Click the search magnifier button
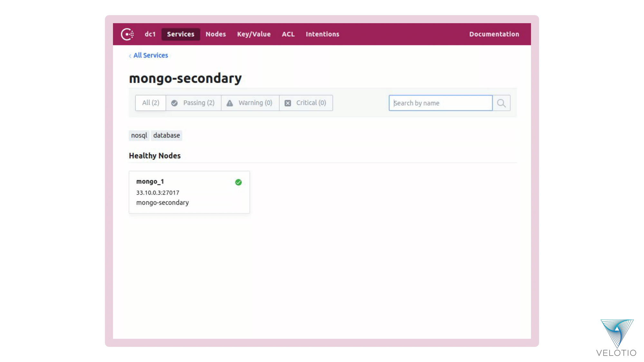The height and width of the screenshot is (362, 644). (501, 103)
